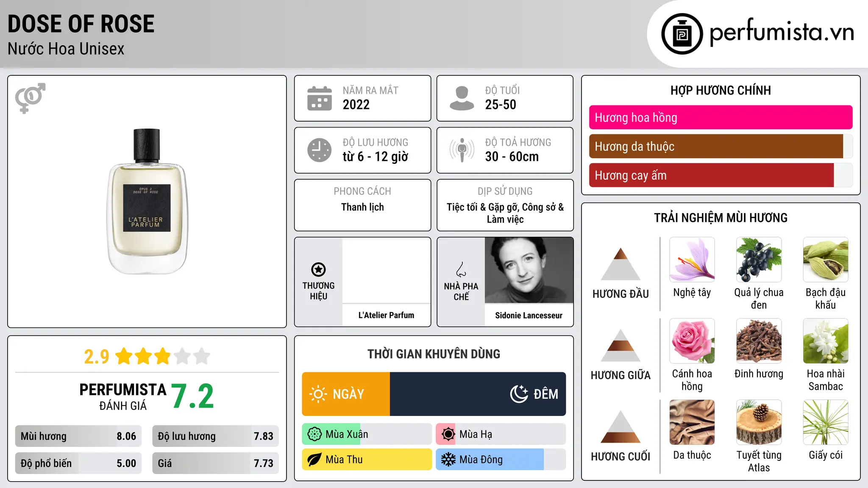Click the Độ lưu hương score 7.83
Screen dimensions: 868x488
click(263, 436)
